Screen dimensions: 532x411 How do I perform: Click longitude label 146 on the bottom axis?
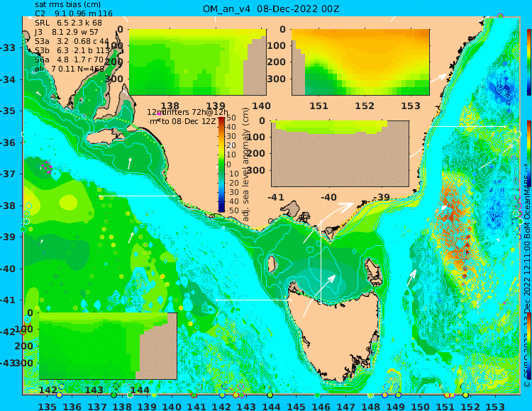pyautogui.click(x=321, y=407)
